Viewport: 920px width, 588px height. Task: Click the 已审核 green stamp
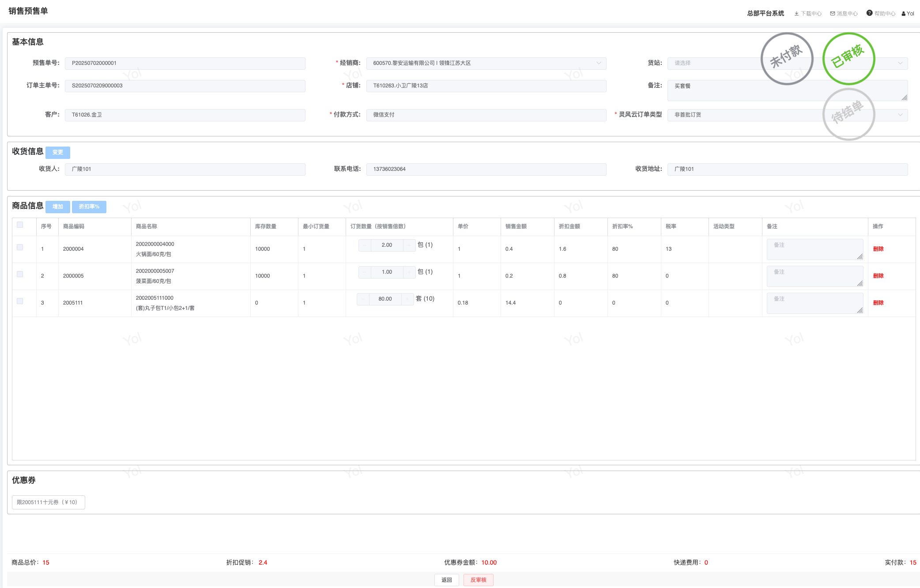click(x=848, y=58)
